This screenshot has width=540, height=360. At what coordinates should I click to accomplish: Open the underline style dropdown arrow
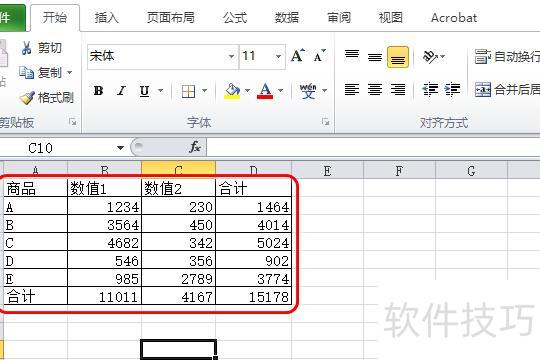coord(160,91)
